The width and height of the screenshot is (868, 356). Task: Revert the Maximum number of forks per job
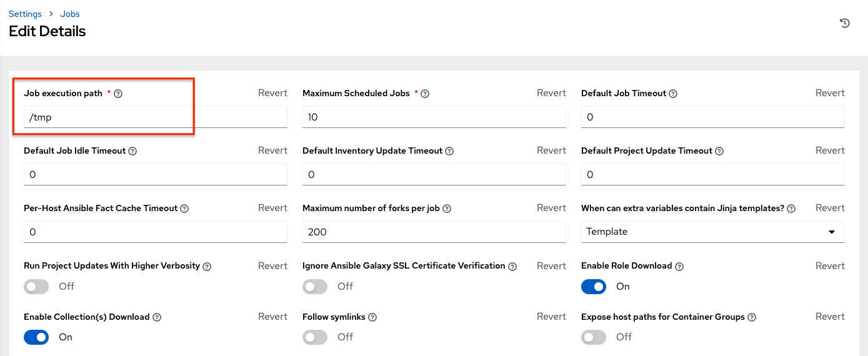[551, 208]
